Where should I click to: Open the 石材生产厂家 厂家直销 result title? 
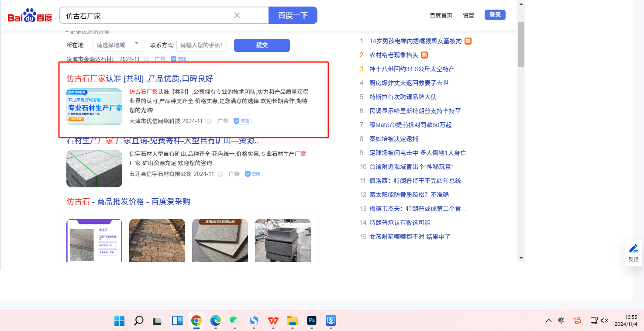pos(163,141)
